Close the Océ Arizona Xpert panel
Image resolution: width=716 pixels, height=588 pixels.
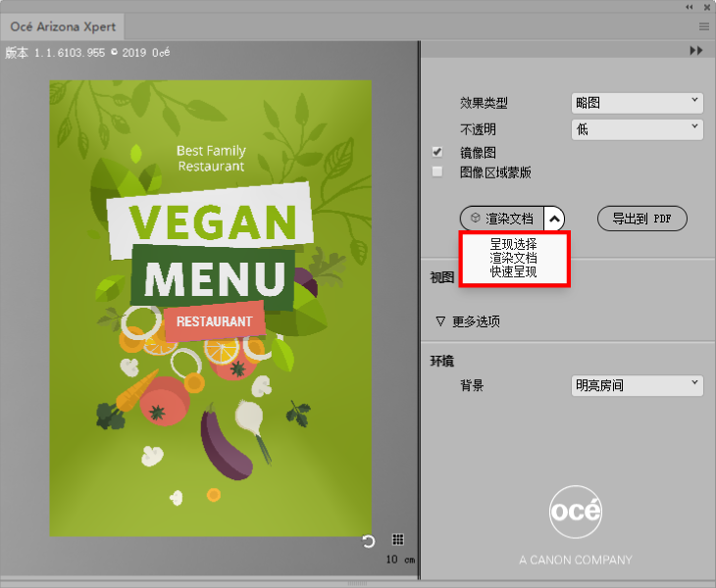click(706, 7)
